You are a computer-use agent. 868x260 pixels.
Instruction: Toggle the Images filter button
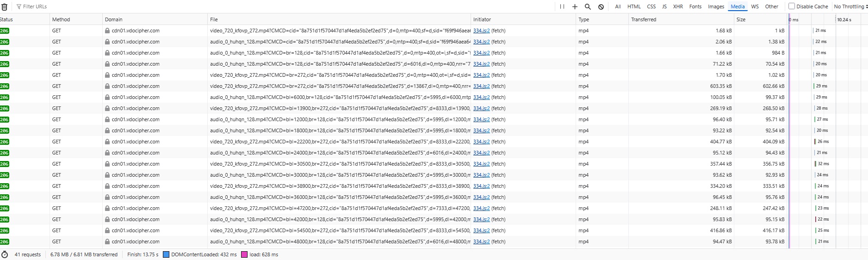tap(716, 6)
